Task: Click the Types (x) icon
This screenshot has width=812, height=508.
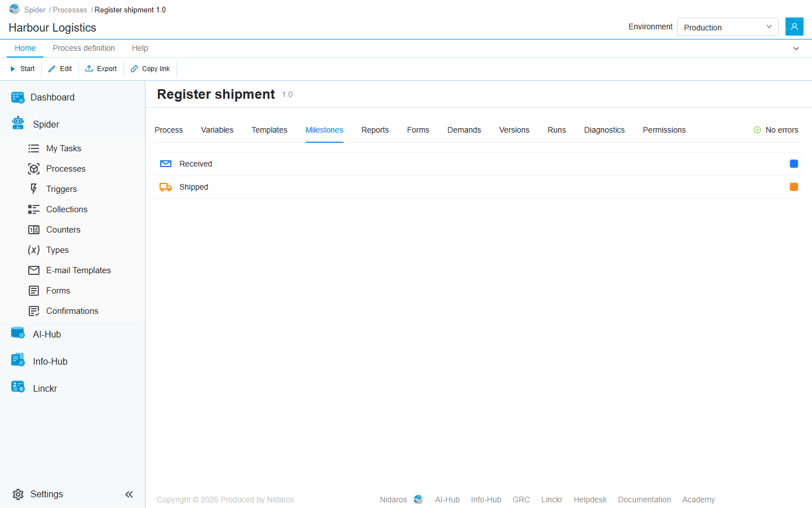Action: [34, 250]
